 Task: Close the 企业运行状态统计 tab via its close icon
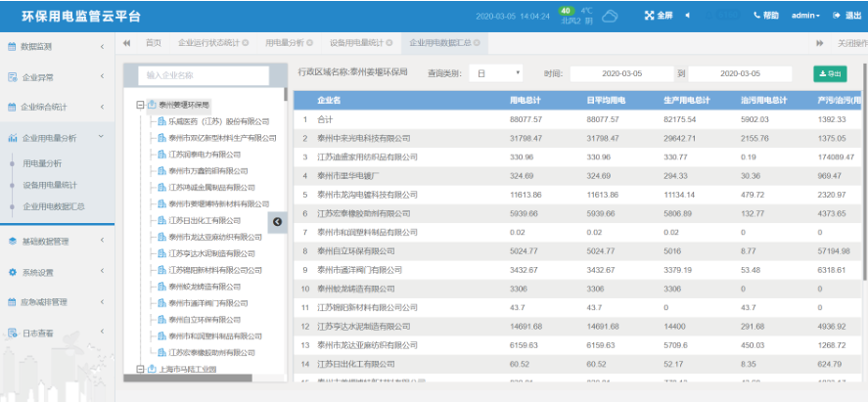tap(245, 43)
